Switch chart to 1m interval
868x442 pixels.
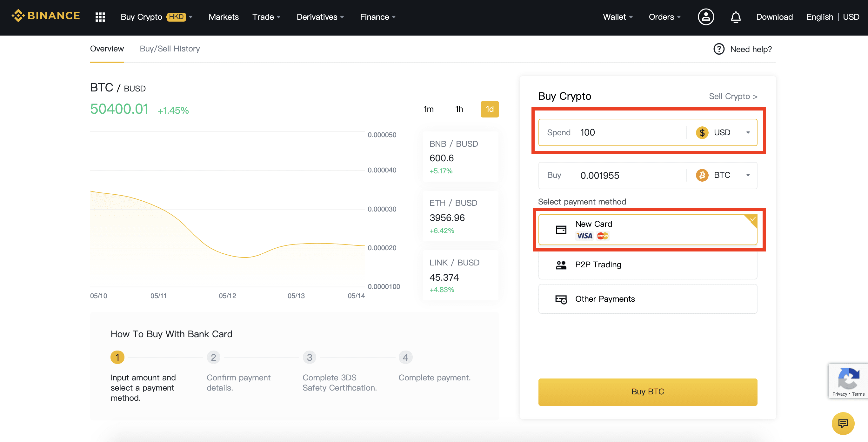coord(428,109)
